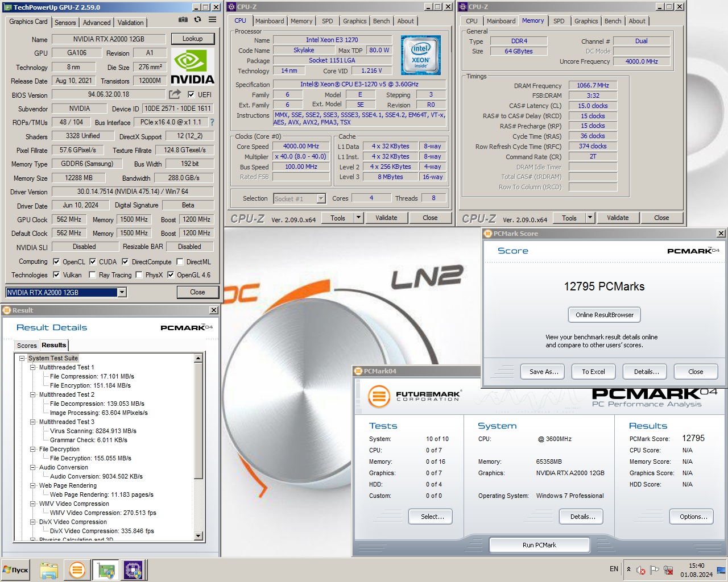This screenshot has width=728, height=582.
Task: Click the Validate button in right CPU-Z
Action: 618,218
